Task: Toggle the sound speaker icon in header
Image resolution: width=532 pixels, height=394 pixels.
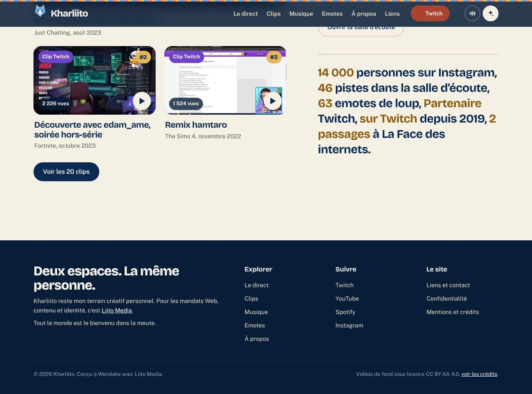Action: pyautogui.click(x=472, y=13)
